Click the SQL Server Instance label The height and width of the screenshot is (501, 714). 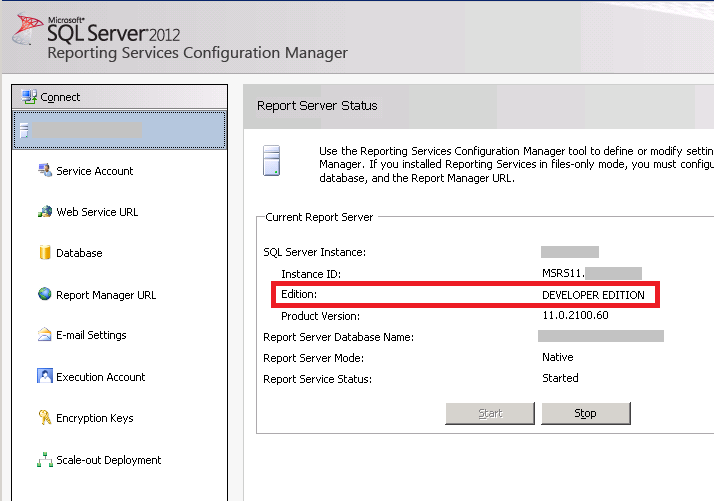point(315,252)
